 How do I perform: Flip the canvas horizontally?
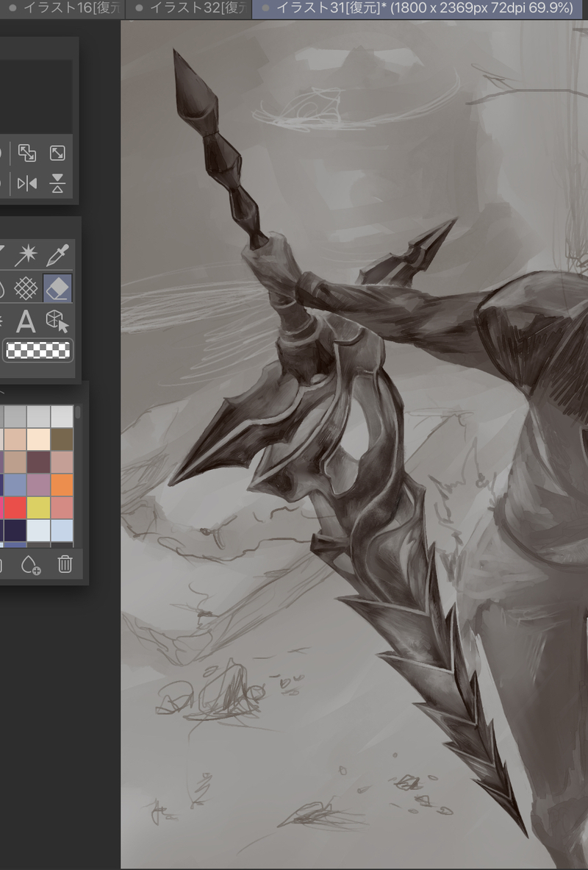[26, 183]
